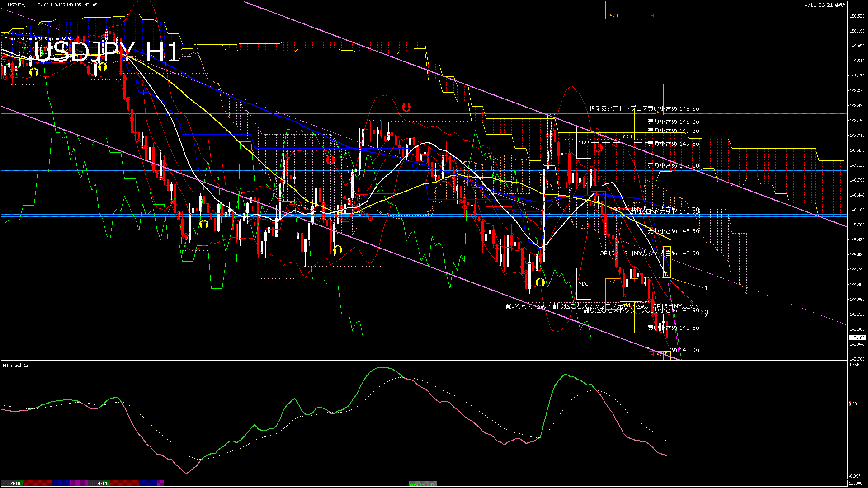
Task: Click the 4/10 date marker on session bar
Action: 16,483
